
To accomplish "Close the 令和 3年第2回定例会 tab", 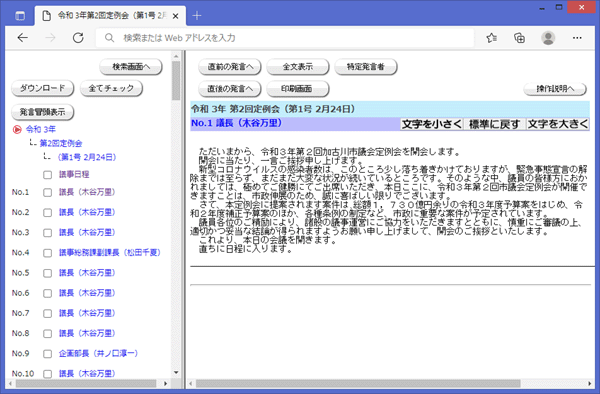I will coord(175,16).
